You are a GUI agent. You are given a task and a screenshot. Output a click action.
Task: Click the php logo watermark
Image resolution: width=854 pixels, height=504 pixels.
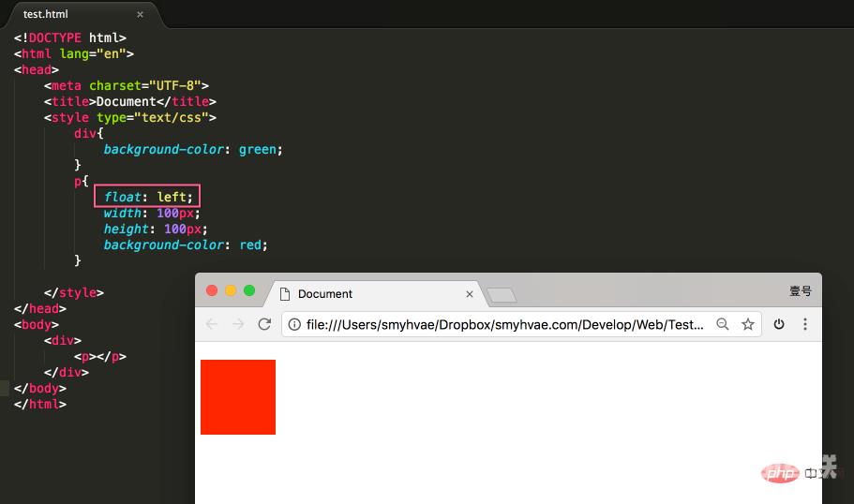780,473
